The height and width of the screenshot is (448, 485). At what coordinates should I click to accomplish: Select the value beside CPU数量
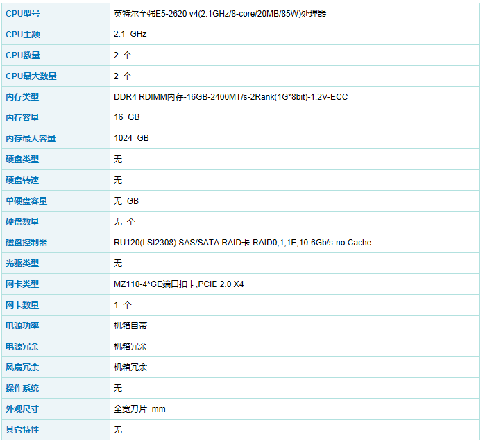click(x=123, y=55)
